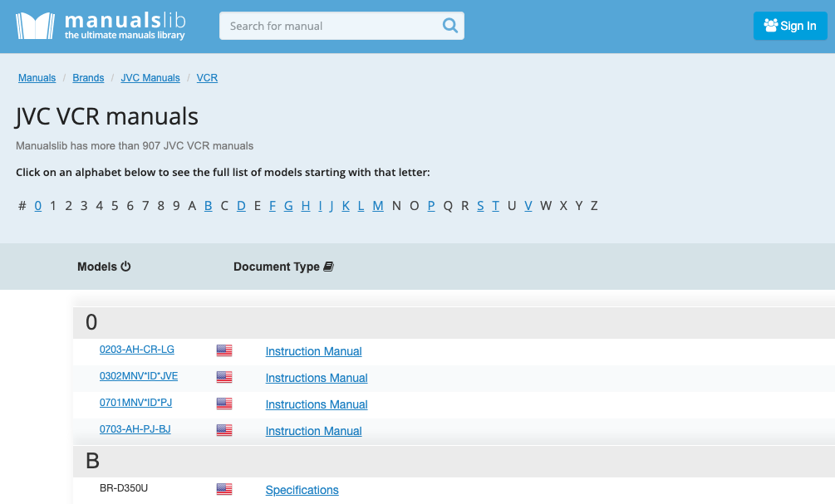The height and width of the screenshot is (504, 835).
Task: Open model 0703-AH-PJ-BJ
Action: coord(135,429)
